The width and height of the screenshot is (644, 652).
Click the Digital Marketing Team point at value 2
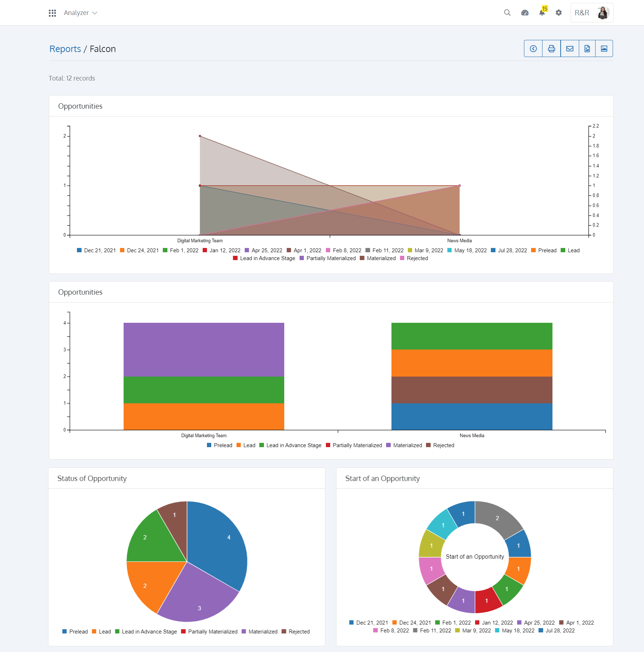click(x=200, y=136)
